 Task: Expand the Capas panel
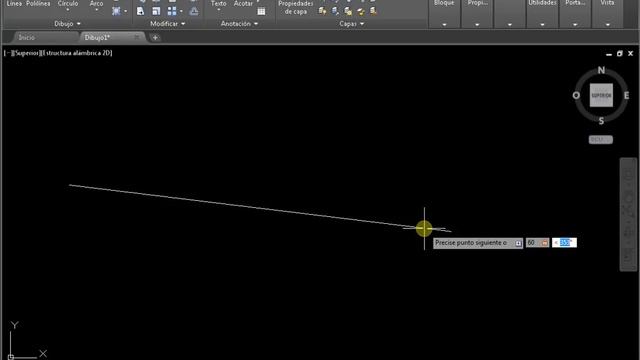[351, 24]
